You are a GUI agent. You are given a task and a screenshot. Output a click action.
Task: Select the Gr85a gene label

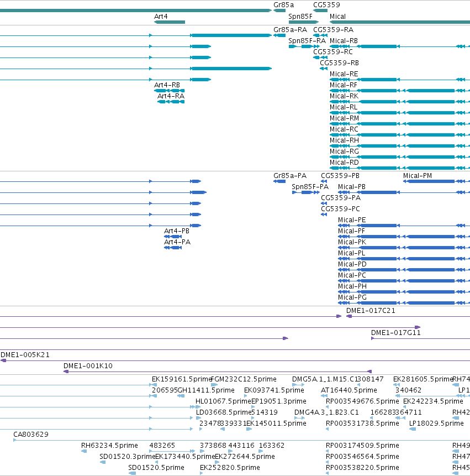pyautogui.click(x=283, y=5)
